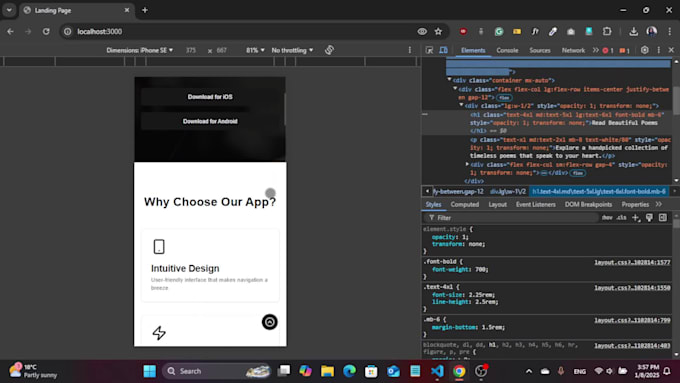
Task: Open the Event Listeners tab
Action: [536, 204]
